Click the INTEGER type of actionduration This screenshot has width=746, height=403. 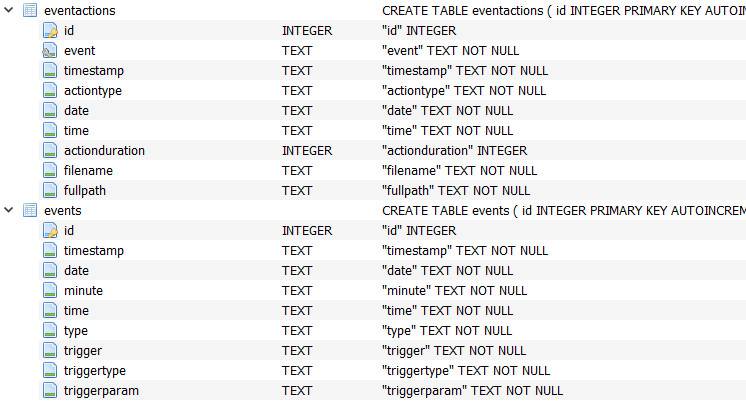(x=307, y=150)
